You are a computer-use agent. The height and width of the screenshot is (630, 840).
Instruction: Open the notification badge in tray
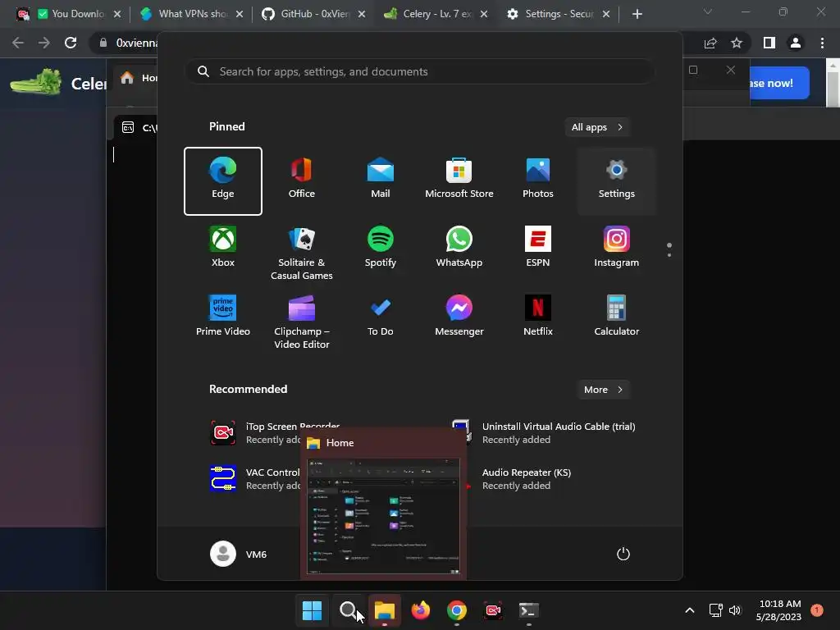click(817, 610)
